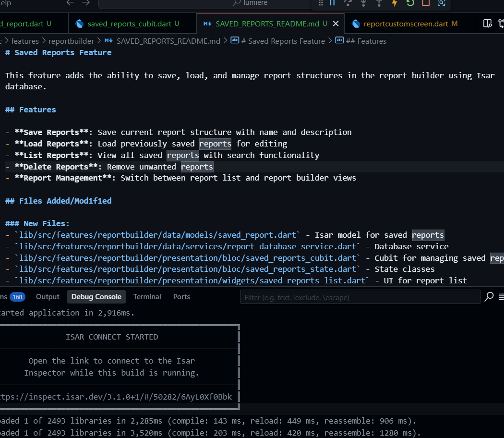
Task: Go forward with the navigation right arrow
Action: [85, 2]
